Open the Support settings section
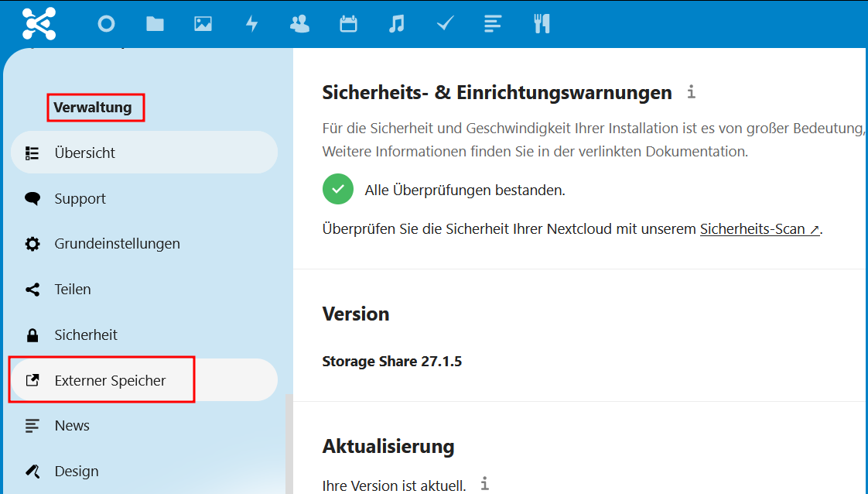Image resolution: width=868 pixels, height=494 pixels. (80, 198)
